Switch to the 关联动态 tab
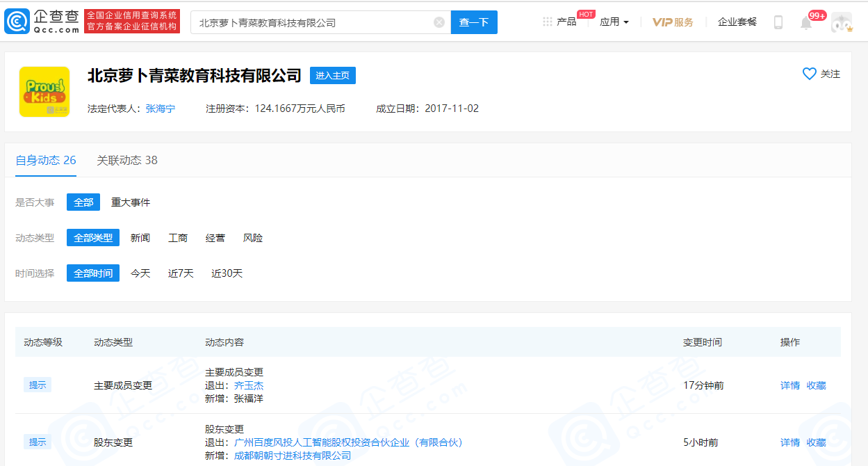Viewport: 868px width, 466px height. pyautogui.click(x=127, y=161)
